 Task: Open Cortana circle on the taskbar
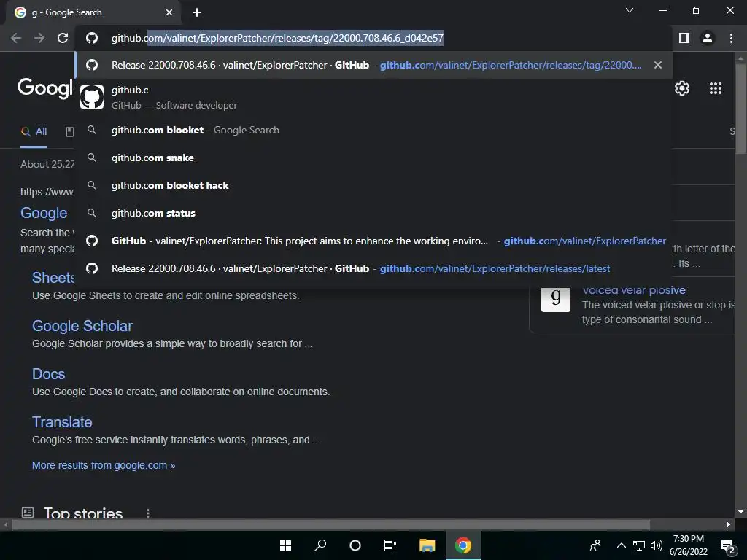tap(355, 545)
